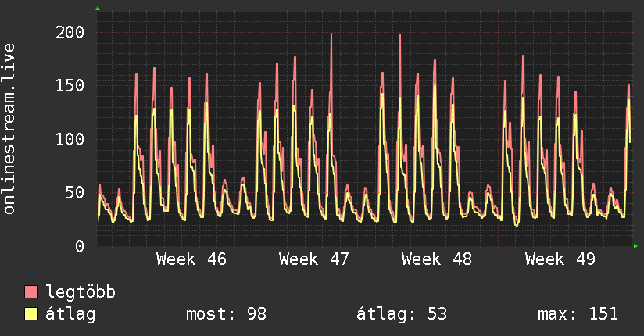Click the 0 y-axis label
The width and height of the screenshot is (644, 336).
click(x=80, y=246)
